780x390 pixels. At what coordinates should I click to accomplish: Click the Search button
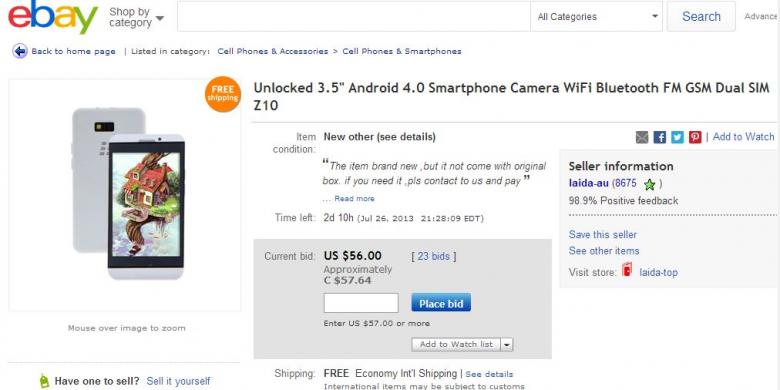point(701,16)
